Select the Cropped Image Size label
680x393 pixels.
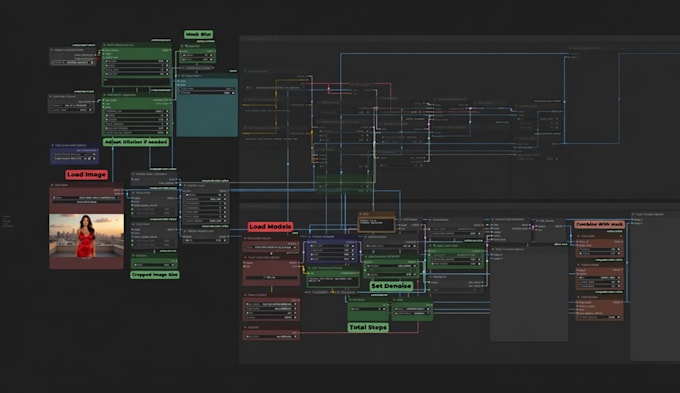click(x=155, y=275)
